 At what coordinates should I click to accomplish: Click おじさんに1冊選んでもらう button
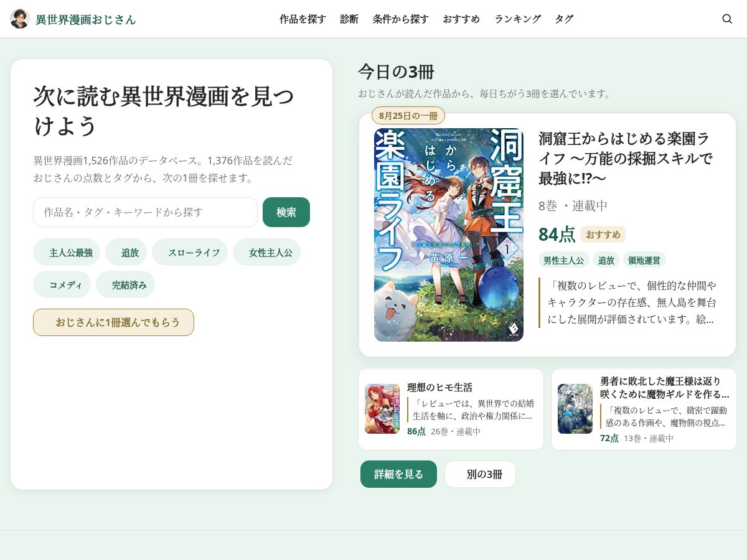point(113,322)
